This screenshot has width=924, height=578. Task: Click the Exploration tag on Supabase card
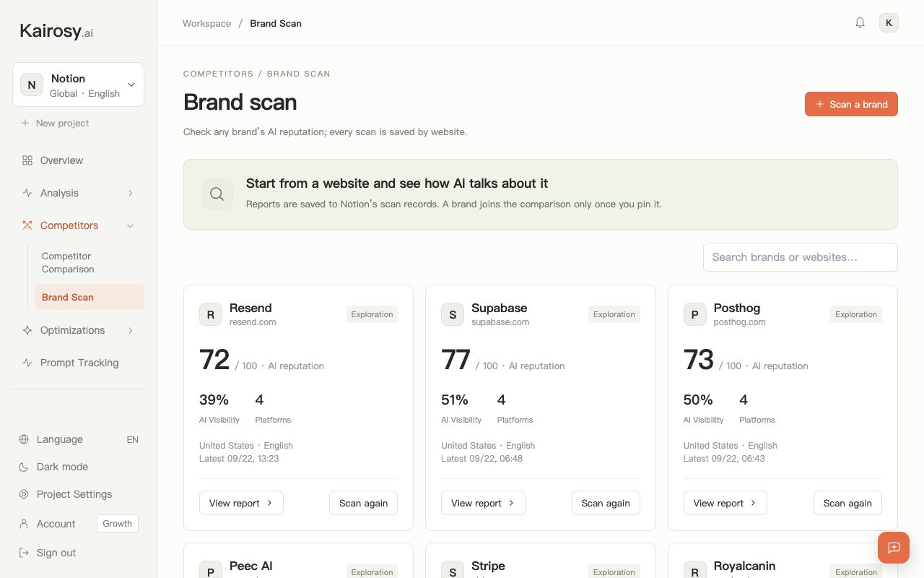coord(614,314)
